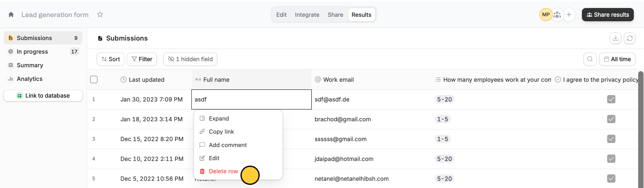Open the MP user avatar
644x188 pixels.
pos(545,15)
